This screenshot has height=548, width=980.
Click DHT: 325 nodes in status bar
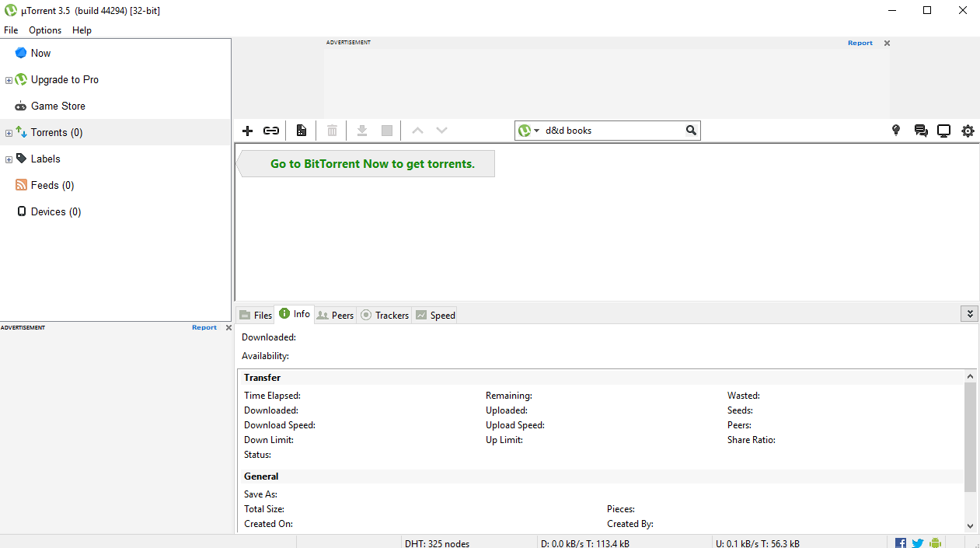point(437,543)
